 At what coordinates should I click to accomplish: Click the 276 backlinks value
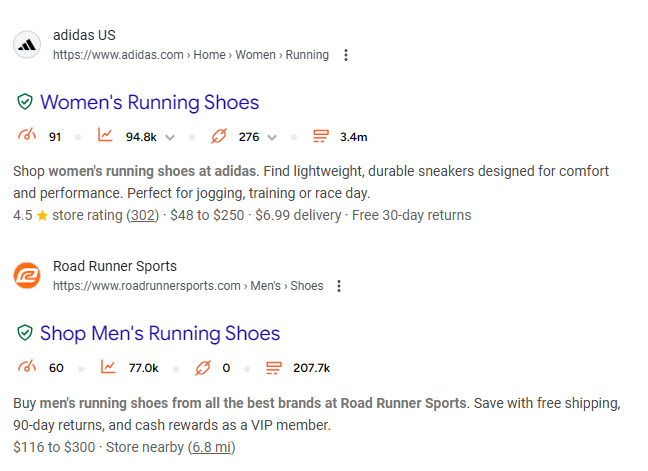[x=249, y=137]
